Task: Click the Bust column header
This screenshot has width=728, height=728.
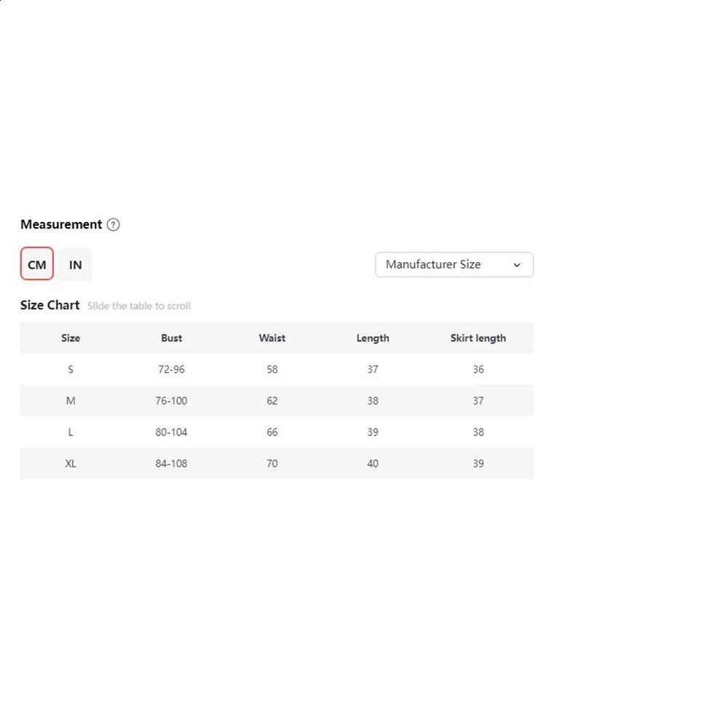Action: tap(172, 338)
